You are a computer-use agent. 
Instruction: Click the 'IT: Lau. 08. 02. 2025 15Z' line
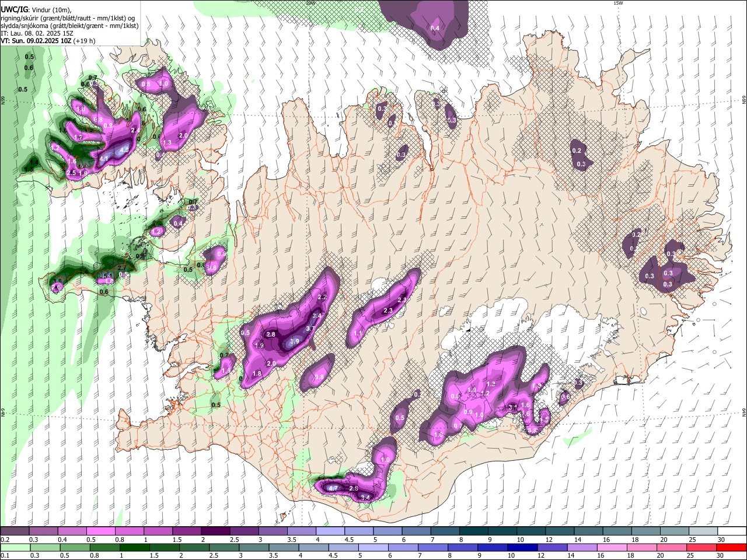pyautogui.click(x=37, y=33)
